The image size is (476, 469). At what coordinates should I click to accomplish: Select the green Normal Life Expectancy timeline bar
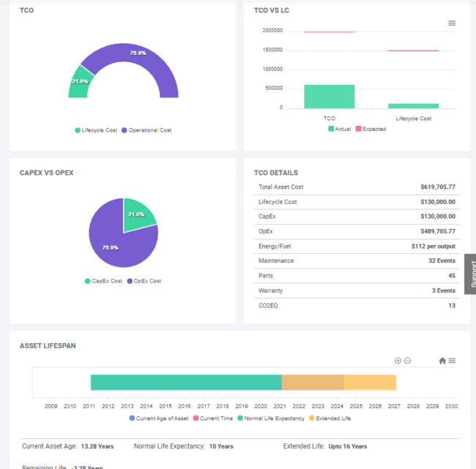tap(186, 382)
